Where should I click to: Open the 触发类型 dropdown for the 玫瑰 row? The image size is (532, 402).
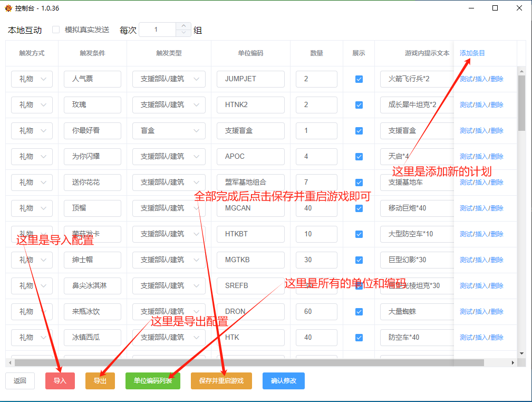pyautogui.click(x=169, y=105)
